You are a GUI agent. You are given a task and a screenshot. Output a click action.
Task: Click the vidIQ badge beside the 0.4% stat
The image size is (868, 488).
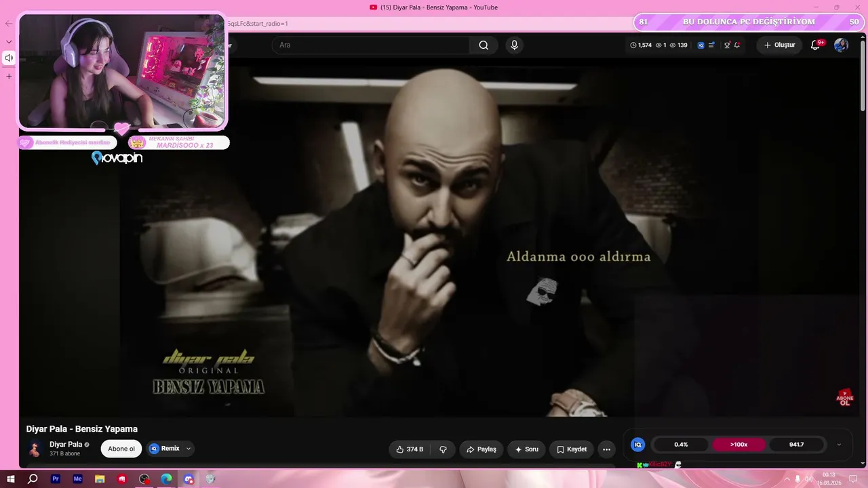(x=637, y=445)
